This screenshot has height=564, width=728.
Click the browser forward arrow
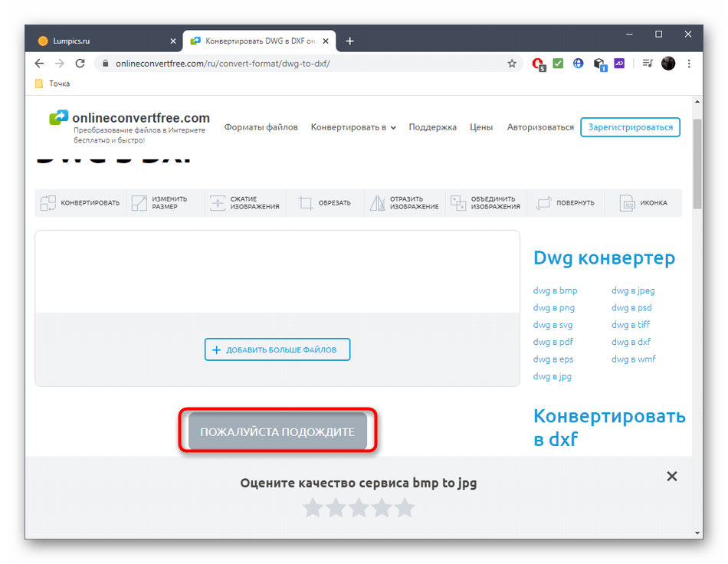(x=60, y=64)
